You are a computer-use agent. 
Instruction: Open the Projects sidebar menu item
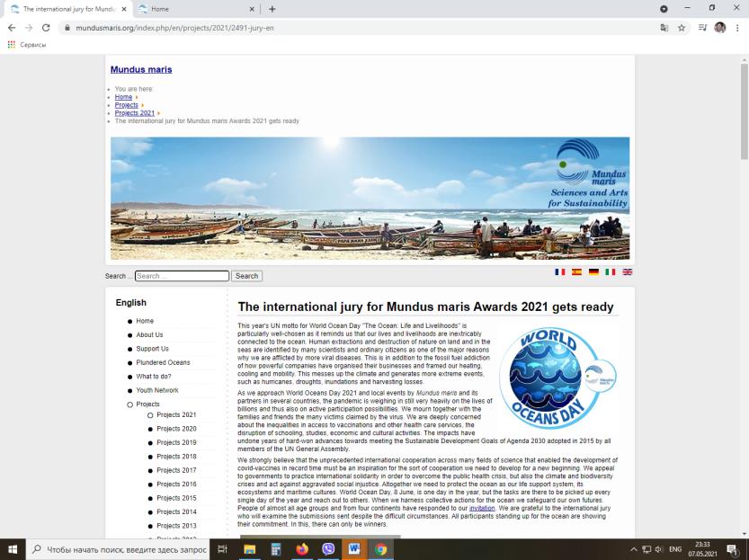click(147, 404)
